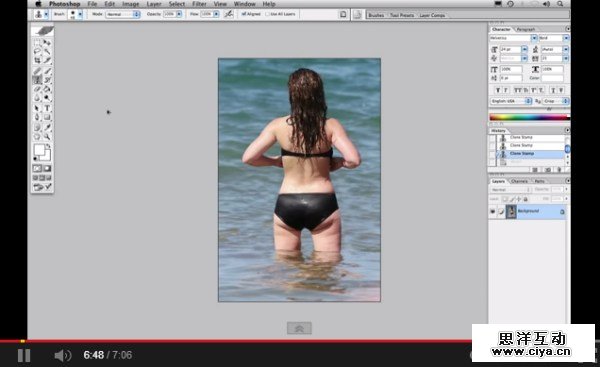
Task: Open the Layer Comps palette well tab
Action: click(x=432, y=15)
